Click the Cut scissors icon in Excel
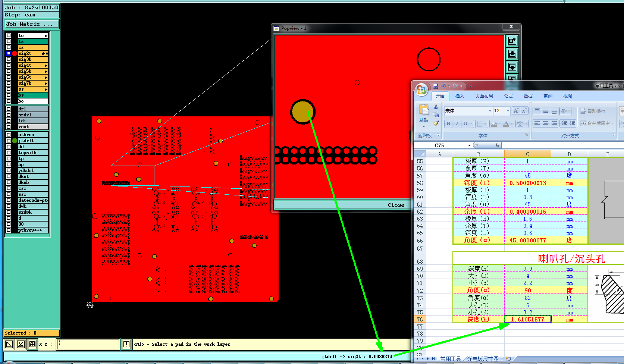 pos(436,107)
